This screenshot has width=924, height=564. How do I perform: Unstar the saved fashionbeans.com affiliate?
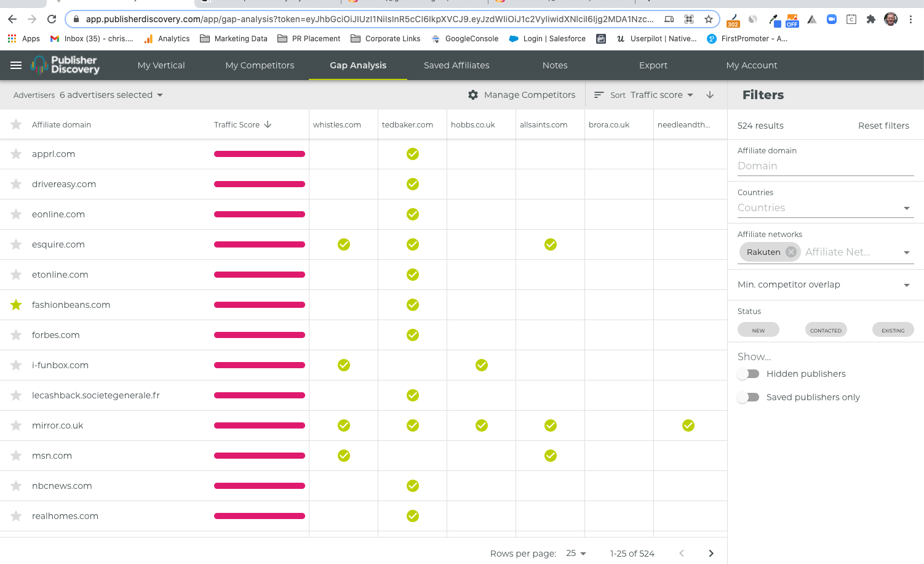click(16, 305)
